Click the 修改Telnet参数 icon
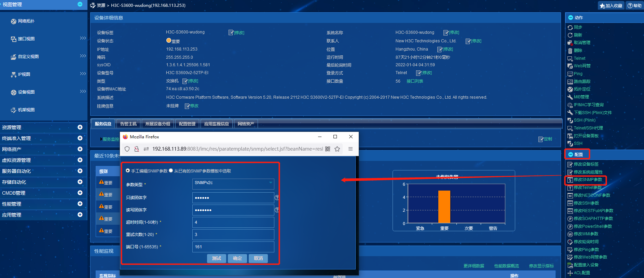Image resolution: width=644 pixels, height=278 pixels. (570, 187)
